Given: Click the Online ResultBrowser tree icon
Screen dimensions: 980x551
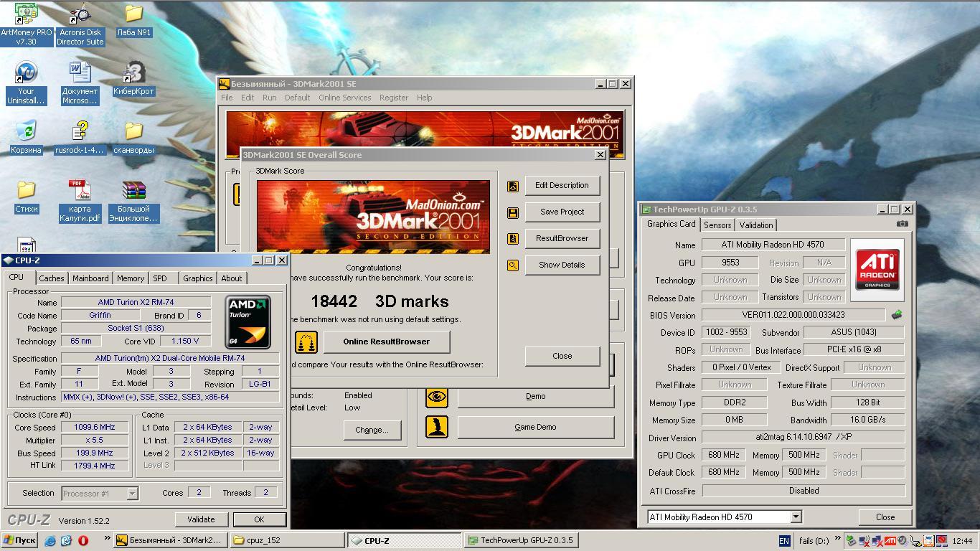Looking at the screenshot, I should click(x=306, y=342).
